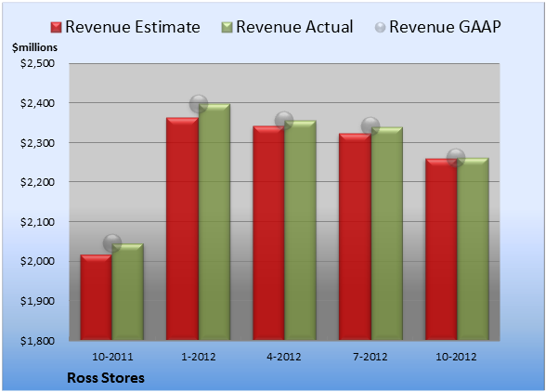The image size is (546, 392).
Task: Select the green actual bar for 10-2011
Action: (128, 292)
